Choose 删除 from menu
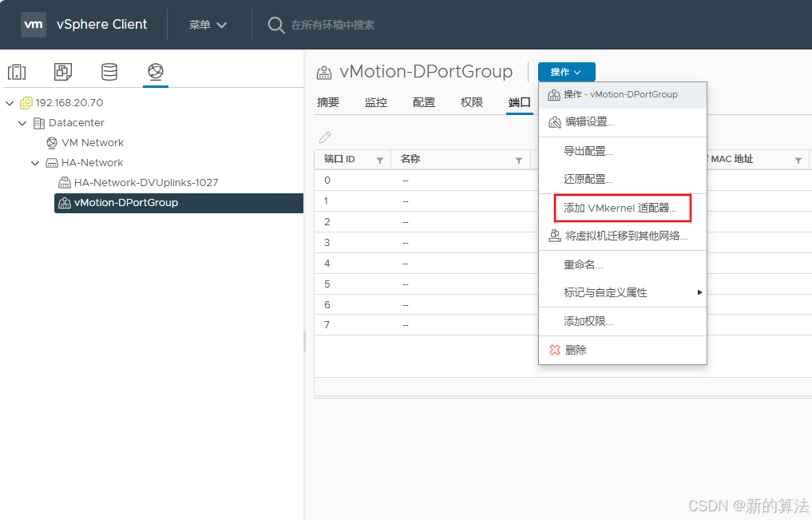The width and height of the screenshot is (812, 520). (623, 350)
